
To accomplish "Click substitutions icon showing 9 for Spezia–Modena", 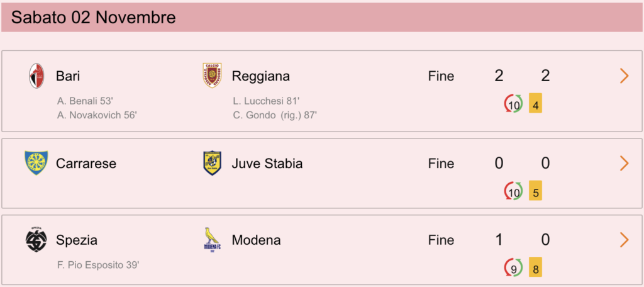I will [x=513, y=267].
